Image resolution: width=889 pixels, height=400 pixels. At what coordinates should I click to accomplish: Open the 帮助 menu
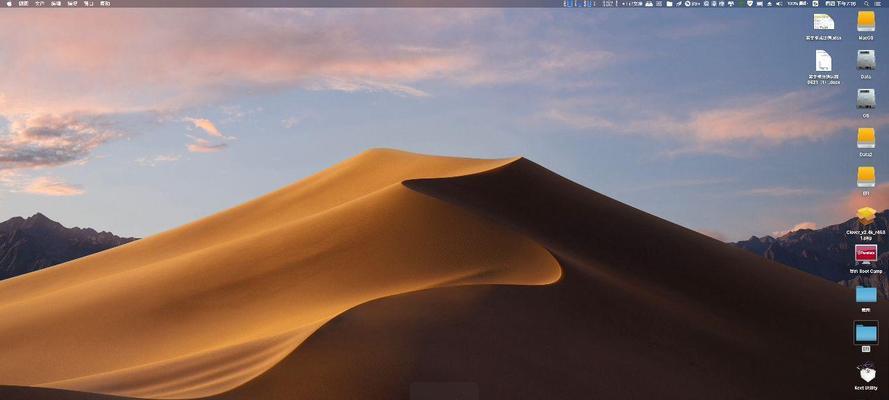coord(105,3)
